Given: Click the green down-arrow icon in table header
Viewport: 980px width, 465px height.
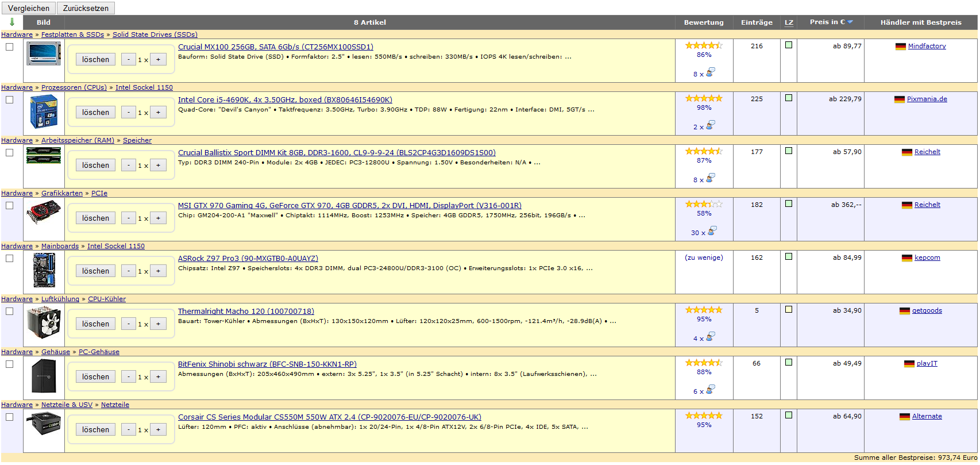Looking at the screenshot, I should (x=11, y=22).
